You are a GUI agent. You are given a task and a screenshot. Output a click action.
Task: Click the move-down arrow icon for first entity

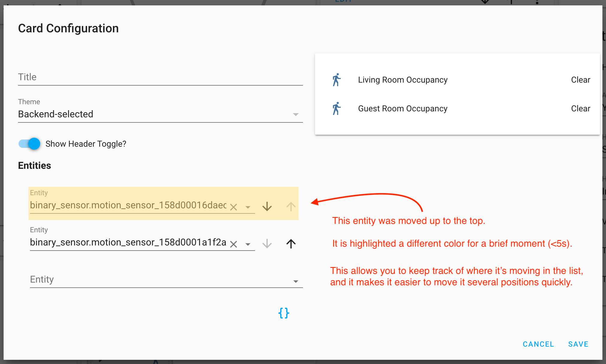coord(267,206)
